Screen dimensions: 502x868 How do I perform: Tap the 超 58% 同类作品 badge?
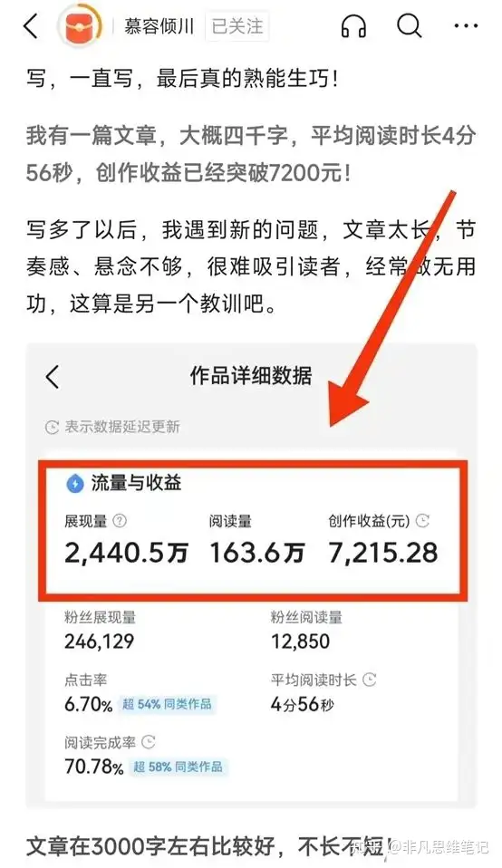[178, 767]
